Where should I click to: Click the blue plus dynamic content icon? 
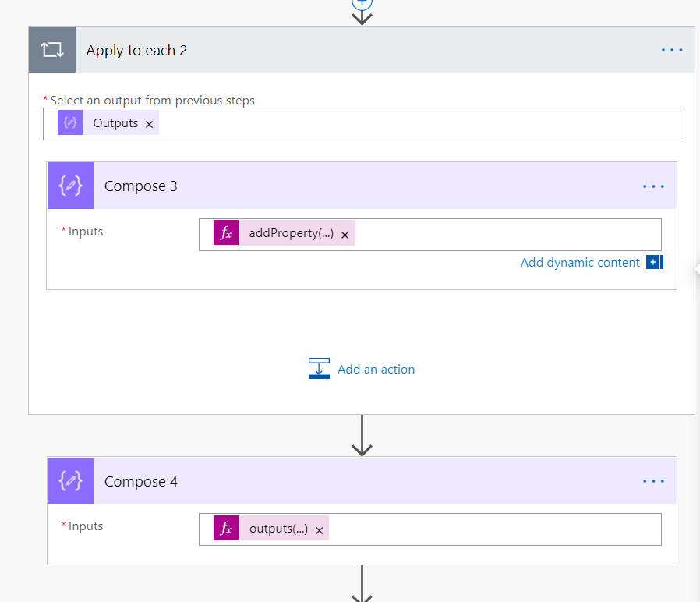coord(655,262)
